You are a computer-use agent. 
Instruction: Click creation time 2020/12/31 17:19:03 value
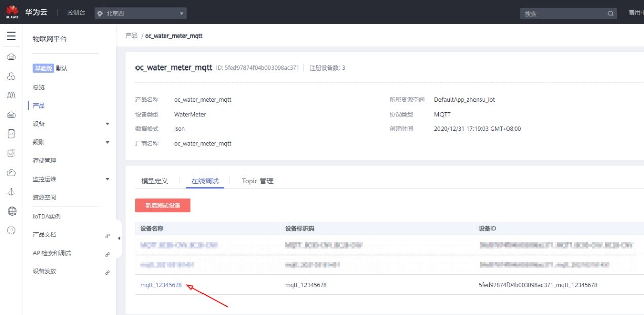478,129
